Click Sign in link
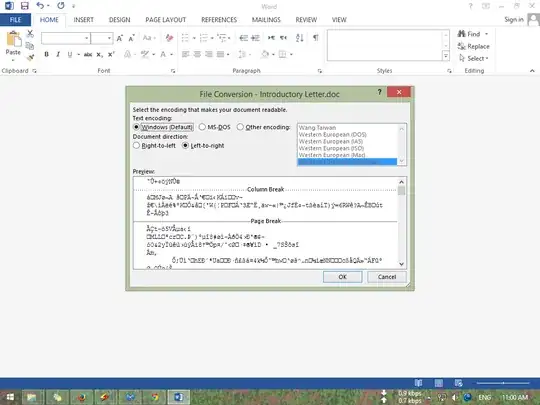Image resolution: width=540 pixels, height=405 pixels. pos(514,20)
